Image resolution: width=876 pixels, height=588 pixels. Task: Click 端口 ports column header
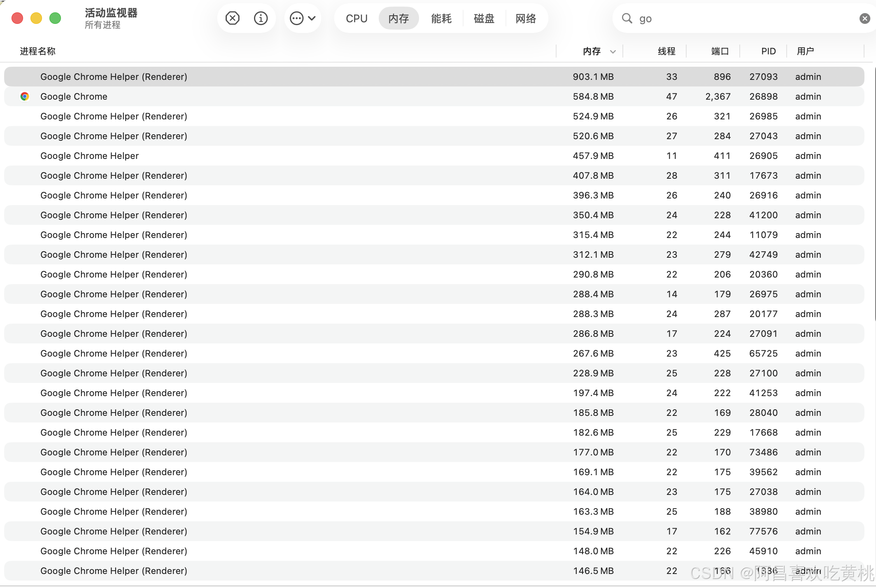tap(720, 51)
